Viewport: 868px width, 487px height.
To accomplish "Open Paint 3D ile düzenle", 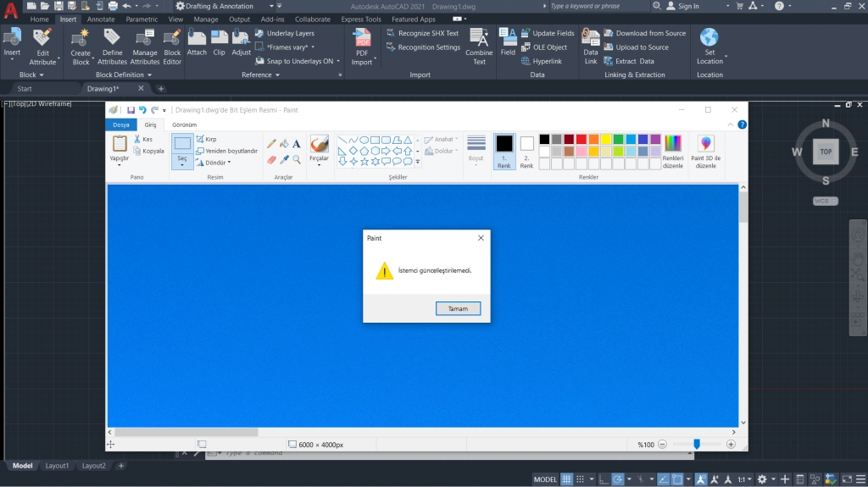I will point(706,151).
